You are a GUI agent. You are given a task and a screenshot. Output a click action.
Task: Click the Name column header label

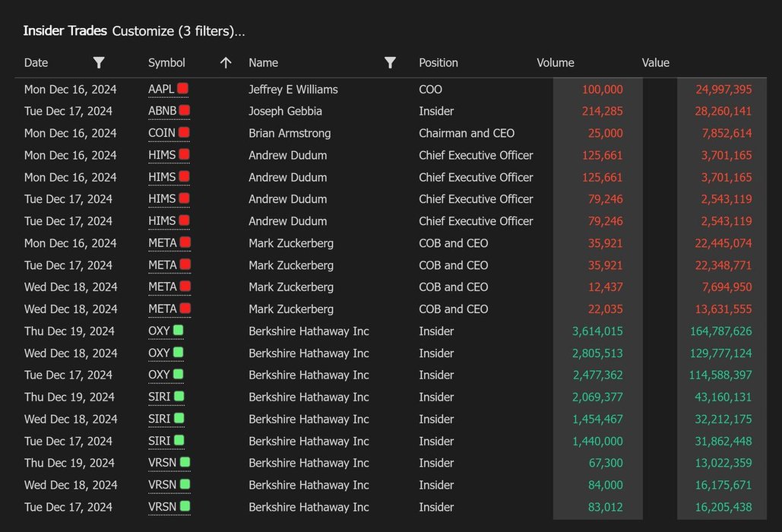click(263, 63)
